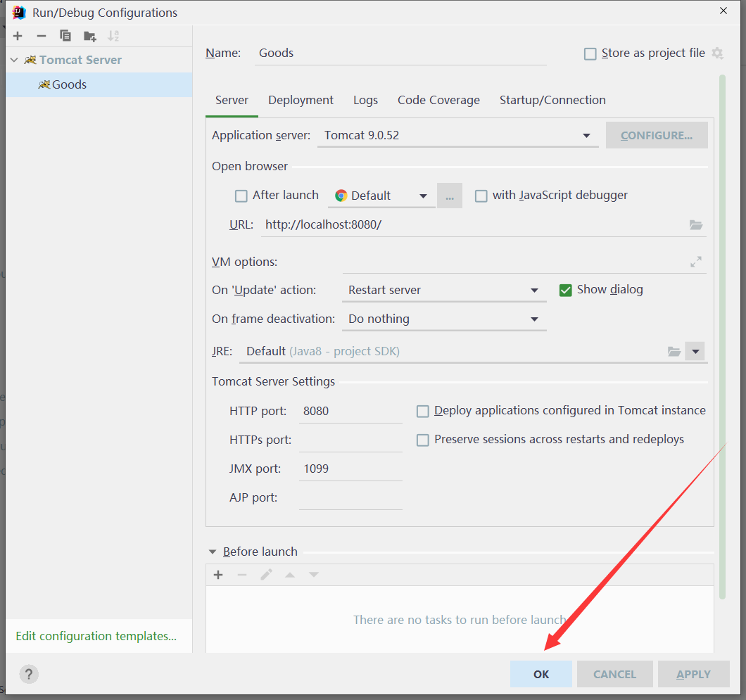Click the AJP port field
The image size is (746, 700).
pos(350,498)
